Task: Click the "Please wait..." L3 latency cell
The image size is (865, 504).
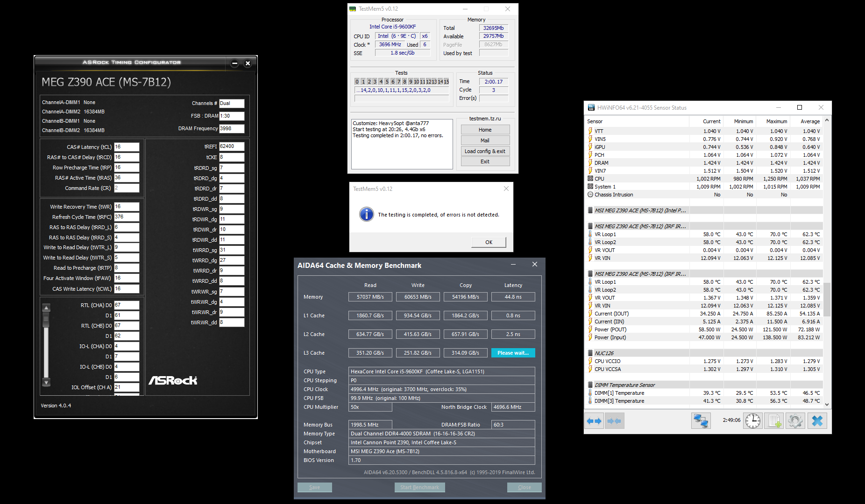Action: pyautogui.click(x=513, y=353)
